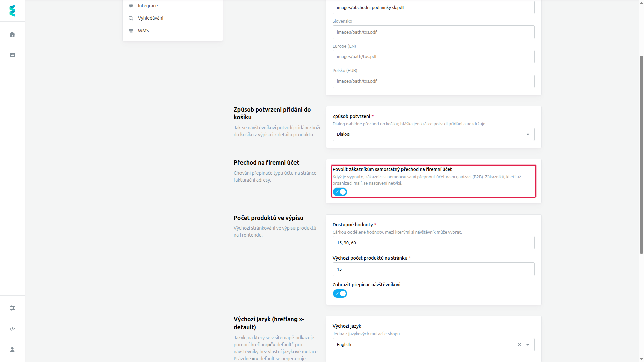Click the Výchozí počet produktů na stránku field
644x362 pixels.
point(433,269)
